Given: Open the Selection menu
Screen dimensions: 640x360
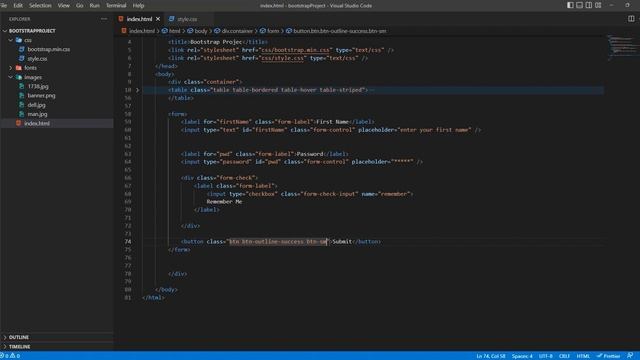Looking at the screenshot, I should [40, 6].
